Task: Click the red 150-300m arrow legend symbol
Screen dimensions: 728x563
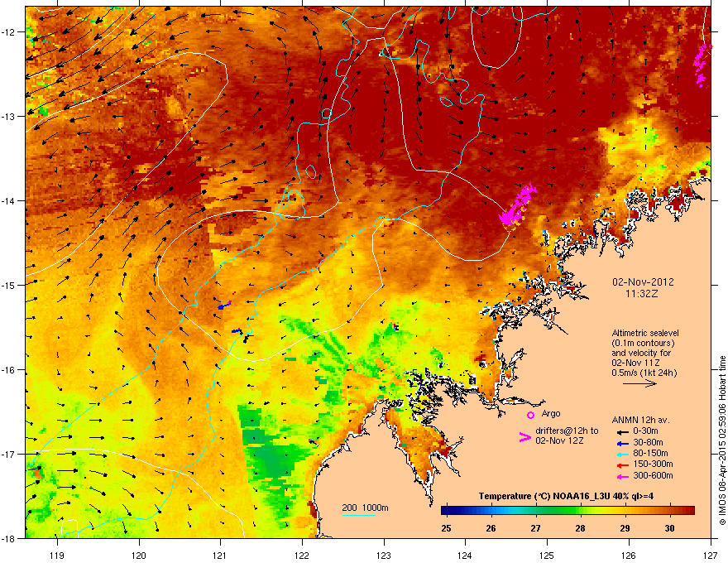Action: (623, 465)
